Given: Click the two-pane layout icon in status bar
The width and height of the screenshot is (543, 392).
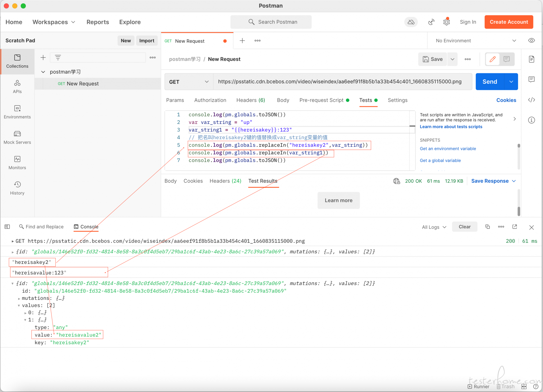Looking at the screenshot, I should [x=524, y=387].
